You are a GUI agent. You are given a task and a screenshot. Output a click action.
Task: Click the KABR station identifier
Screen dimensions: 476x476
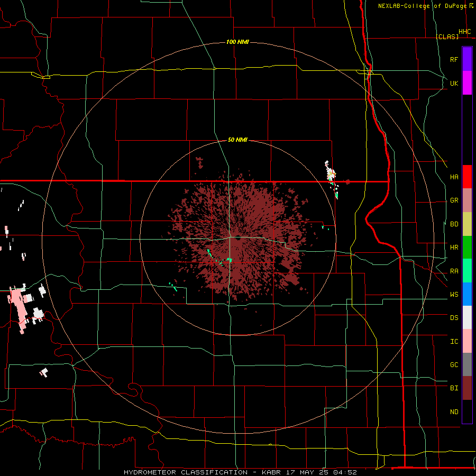click(x=271, y=472)
